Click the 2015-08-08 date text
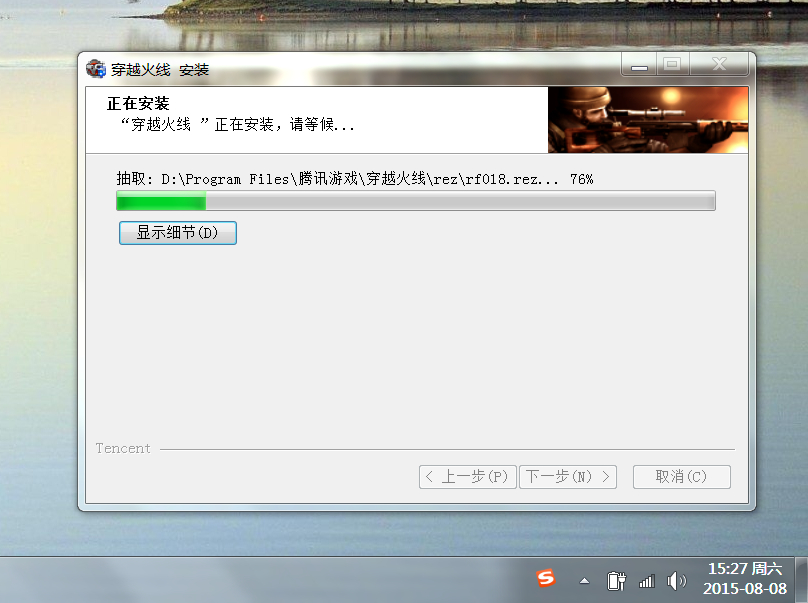The image size is (808, 603). pyautogui.click(x=745, y=589)
